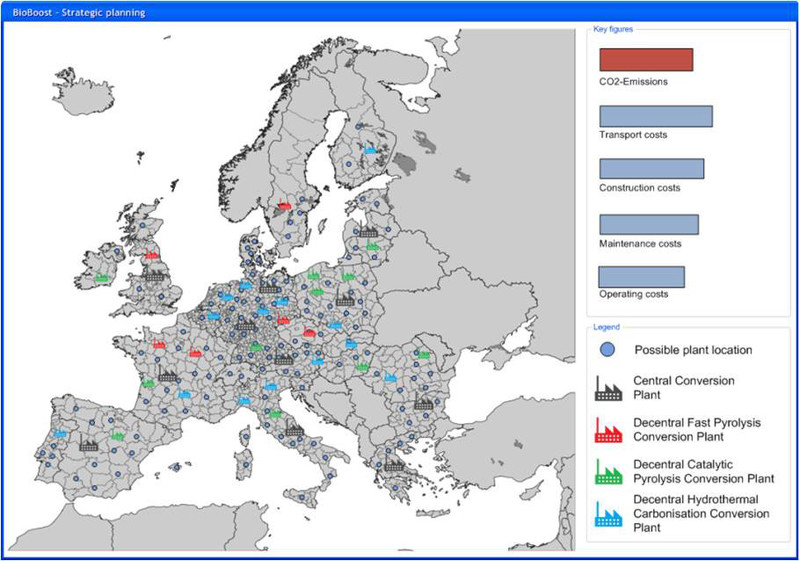Click the green plant icon in Ireland
This screenshot has height=561, width=800.
click(x=102, y=277)
